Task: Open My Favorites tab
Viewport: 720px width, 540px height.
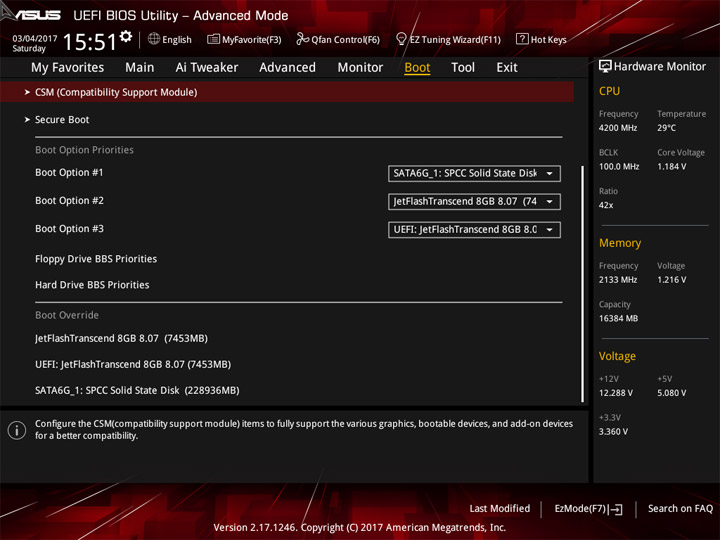Action: (68, 68)
